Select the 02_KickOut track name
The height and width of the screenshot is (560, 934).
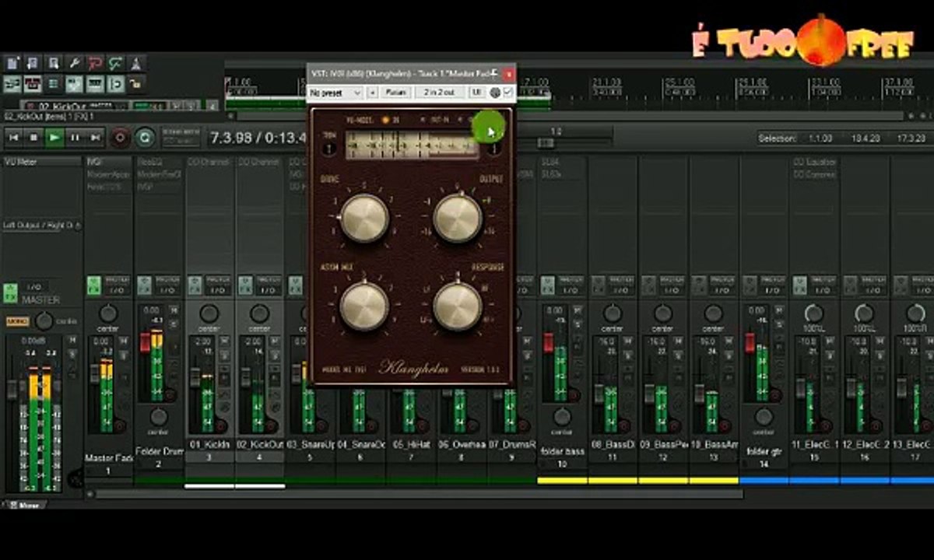pos(259,445)
